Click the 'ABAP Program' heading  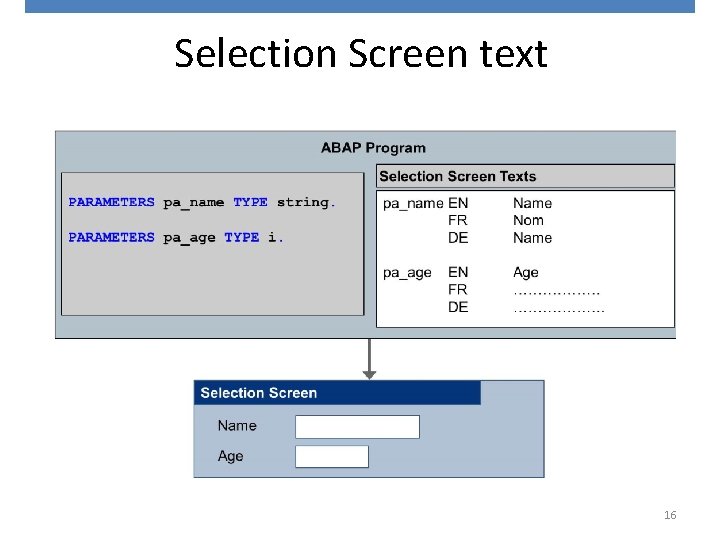[373, 148]
